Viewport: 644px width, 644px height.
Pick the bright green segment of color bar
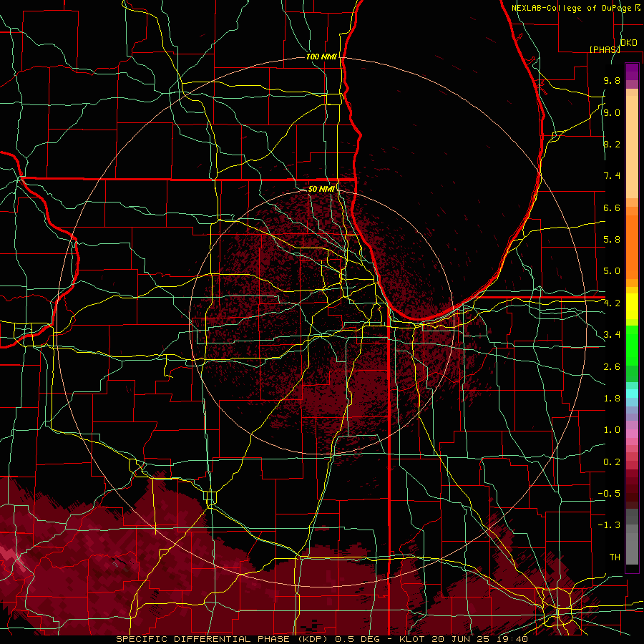632,346
